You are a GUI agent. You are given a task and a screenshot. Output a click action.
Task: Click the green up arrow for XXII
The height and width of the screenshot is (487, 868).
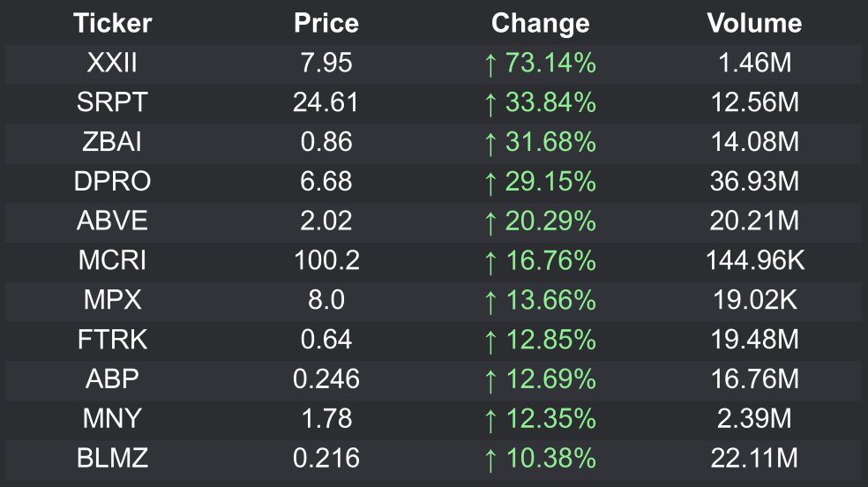tap(490, 64)
